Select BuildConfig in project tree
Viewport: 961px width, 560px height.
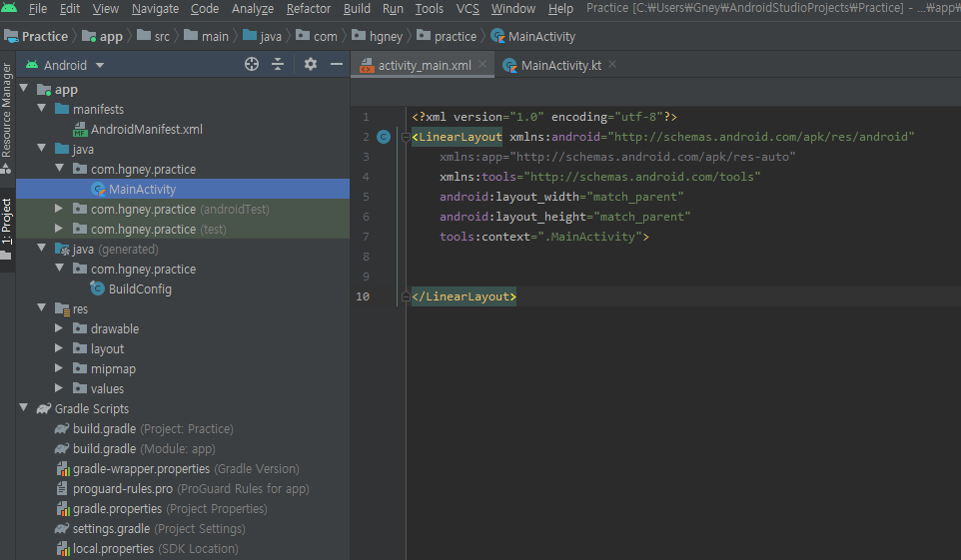(x=140, y=289)
